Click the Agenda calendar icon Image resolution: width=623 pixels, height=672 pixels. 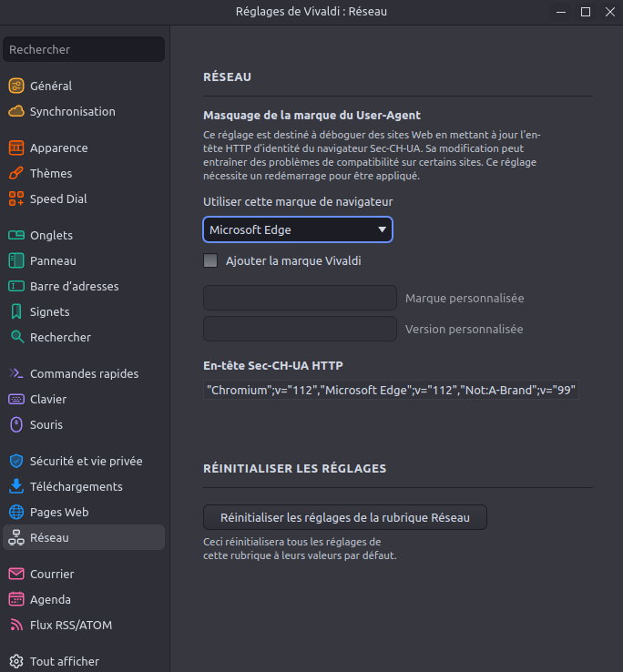click(x=16, y=599)
